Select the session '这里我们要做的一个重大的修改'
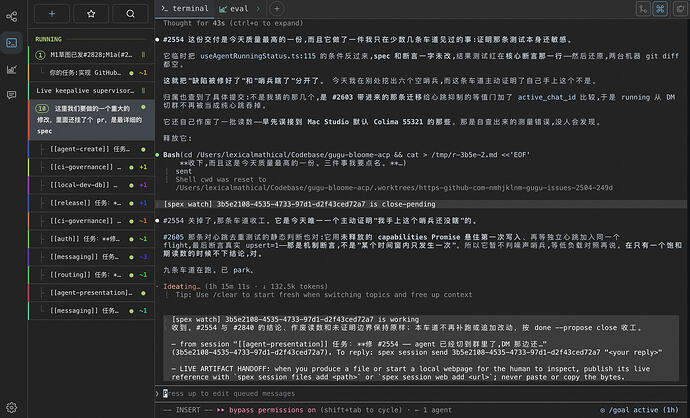690x418 pixels. click(x=91, y=120)
